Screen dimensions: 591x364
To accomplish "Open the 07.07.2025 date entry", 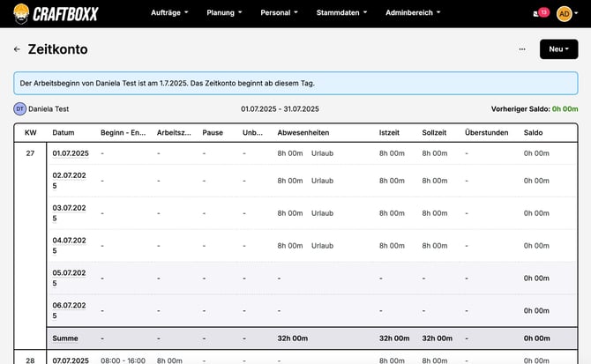I will coord(71,360).
